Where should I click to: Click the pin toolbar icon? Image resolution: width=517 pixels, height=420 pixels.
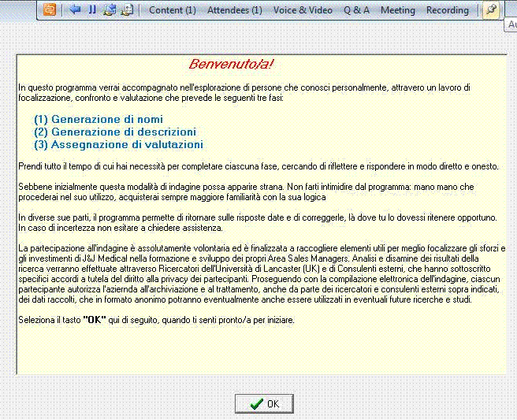pyautogui.click(x=491, y=10)
